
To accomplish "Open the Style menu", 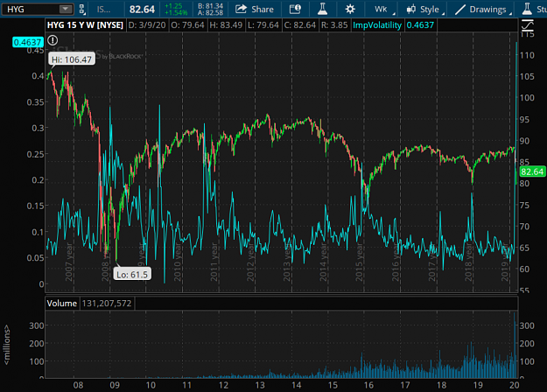I will [425, 10].
